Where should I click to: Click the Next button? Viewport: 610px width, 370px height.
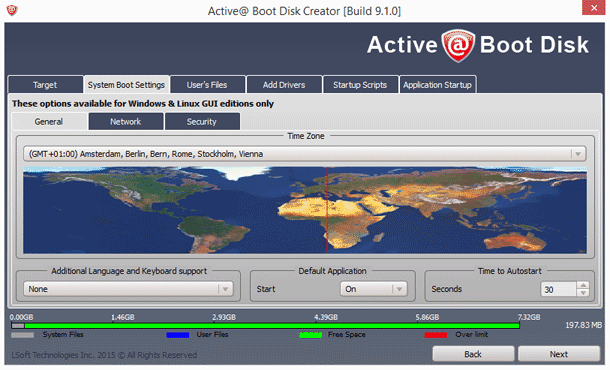(559, 354)
